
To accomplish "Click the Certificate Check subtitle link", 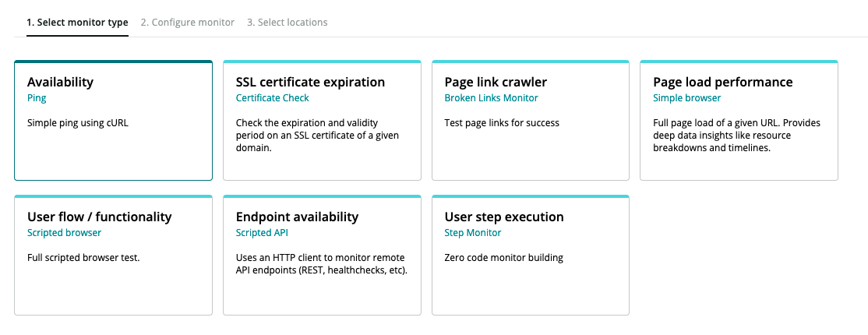I will click(x=273, y=98).
